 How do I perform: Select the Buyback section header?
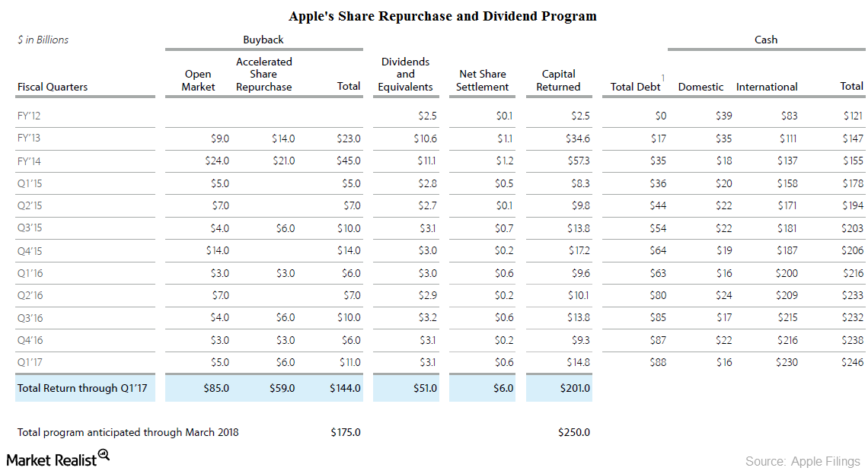(264, 40)
